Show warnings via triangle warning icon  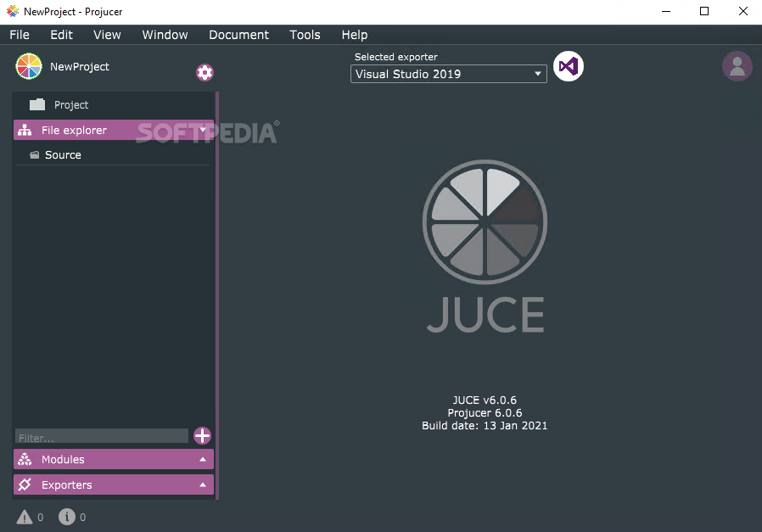(25, 517)
